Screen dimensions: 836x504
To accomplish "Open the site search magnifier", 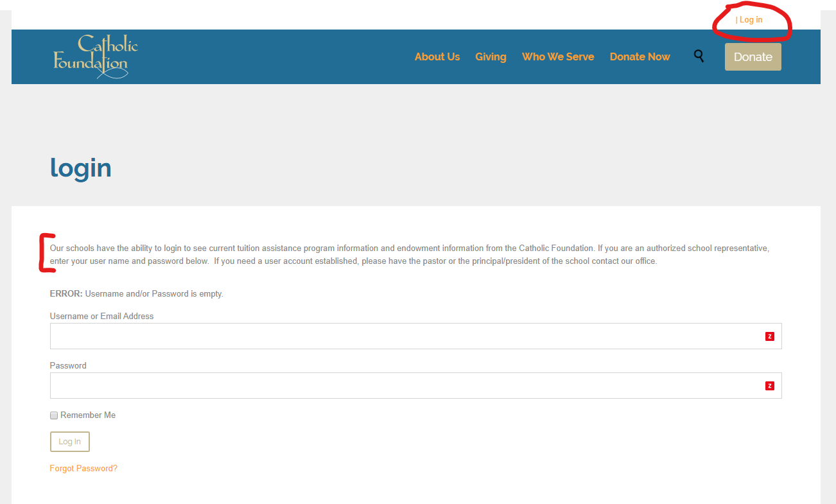I will [x=699, y=56].
